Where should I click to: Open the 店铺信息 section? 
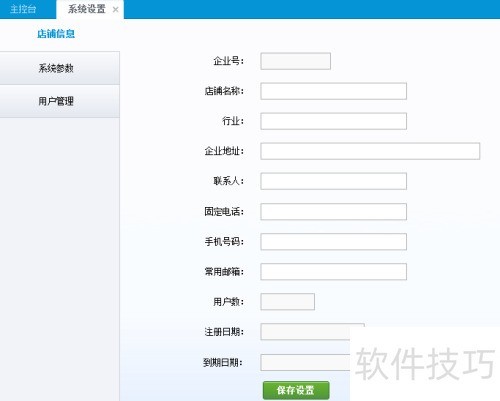click(56, 34)
